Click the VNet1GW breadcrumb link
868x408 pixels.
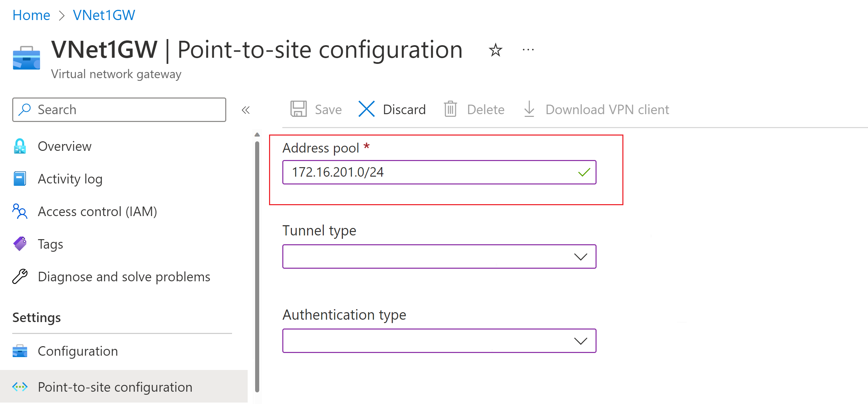[x=104, y=15]
